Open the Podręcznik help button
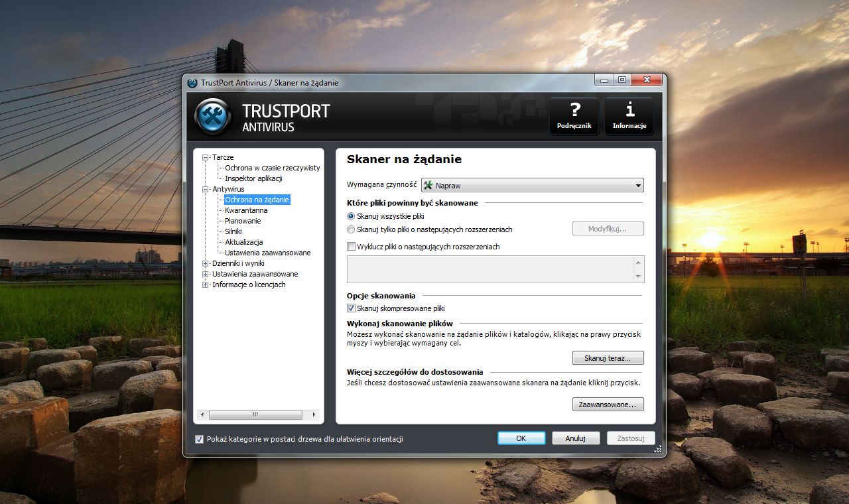The image size is (849, 504). tap(574, 116)
